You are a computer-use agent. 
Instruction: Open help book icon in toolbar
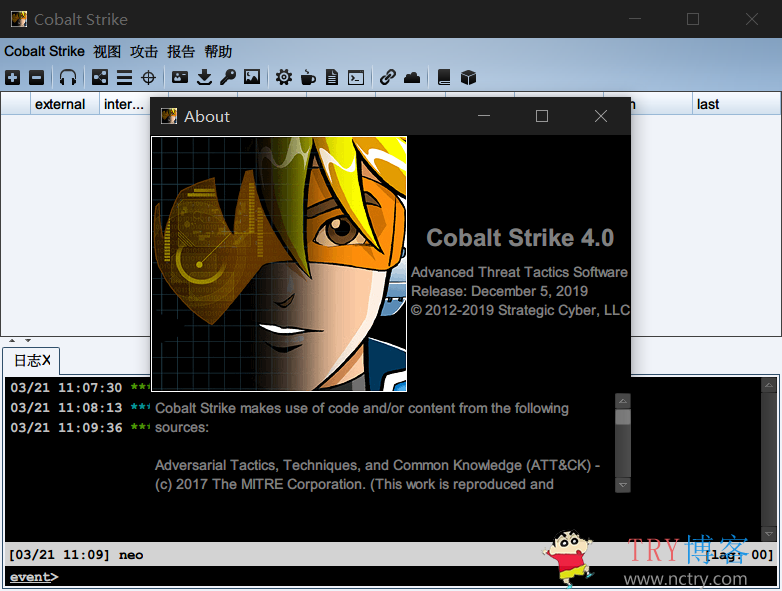[444, 77]
